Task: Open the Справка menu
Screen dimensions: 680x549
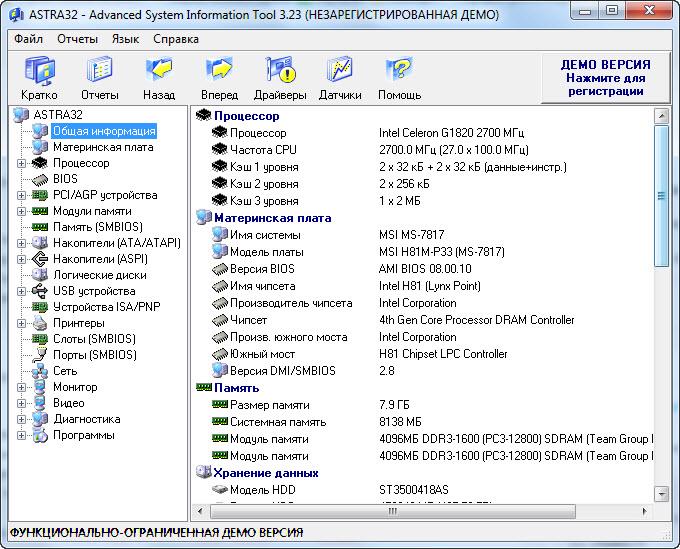Action: [176, 39]
